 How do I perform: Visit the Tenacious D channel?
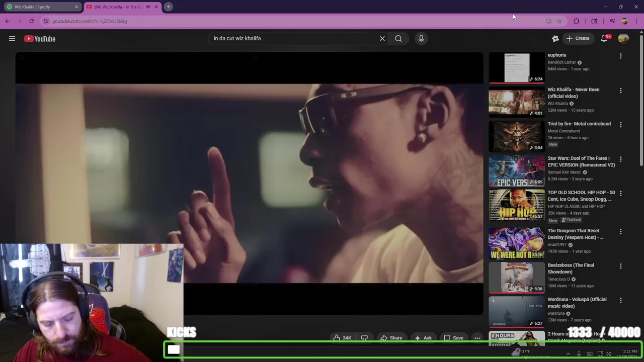[x=559, y=279]
